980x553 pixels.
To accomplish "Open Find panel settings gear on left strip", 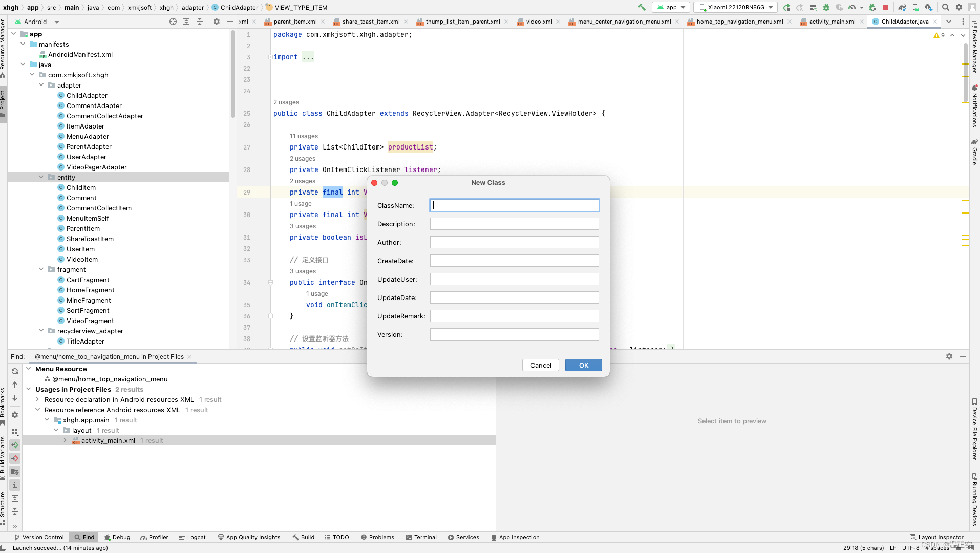I will point(15,415).
